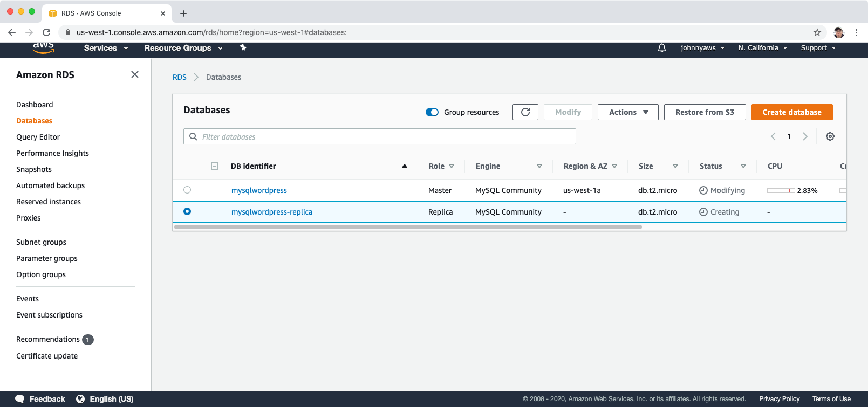The image size is (868, 413).
Task: Click the Recommendations count badge
Action: (x=88, y=340)
